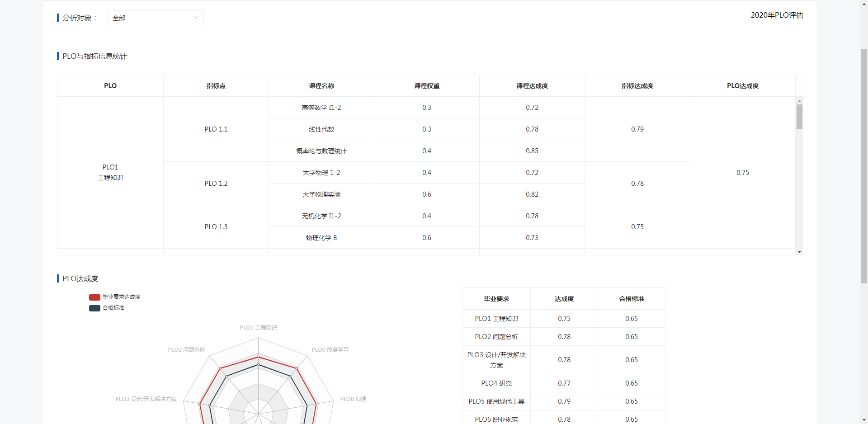Click the red 毕业要求达成度 legend swatch
The width and height of the screenshot is (868, 424).
[94, 297]
